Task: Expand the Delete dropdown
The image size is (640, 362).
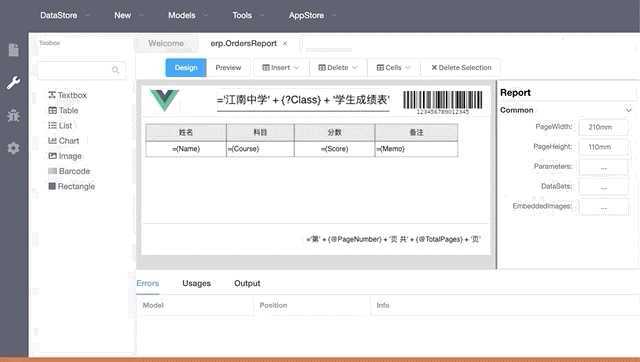Action: coord(338,68)
